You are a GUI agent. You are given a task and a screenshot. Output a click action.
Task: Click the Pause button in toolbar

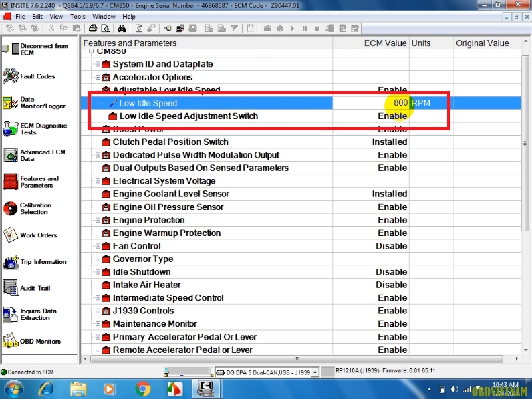(x=305, y=29)
